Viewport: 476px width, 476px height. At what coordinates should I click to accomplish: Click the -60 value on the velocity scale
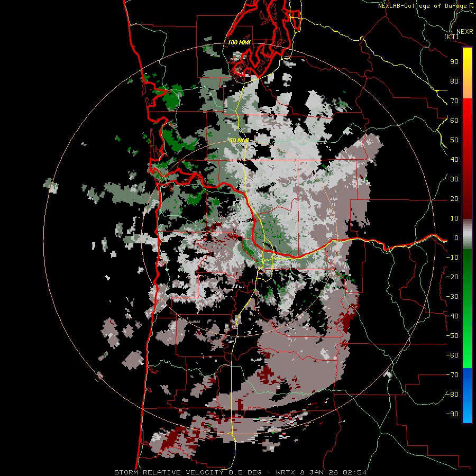[452, 355]
